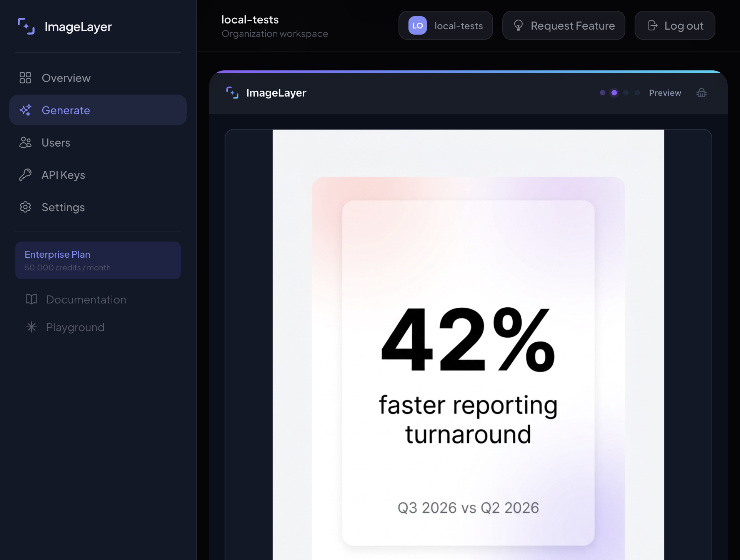Screen dimensions: 740x560
Task: Click the local-tests workspace title
Action: (250, 20)
